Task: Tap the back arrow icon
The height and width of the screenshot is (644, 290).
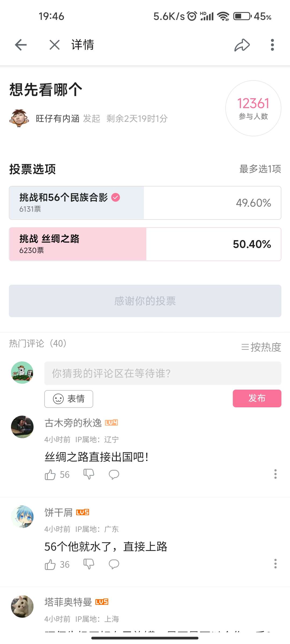Action: click(x=21, y=45)
